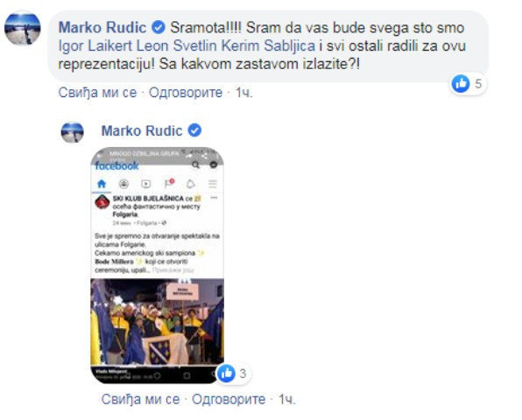This screenshot has width=522, height=420.
Task: Open the small avatar on the reply
Action: point(72,132)
